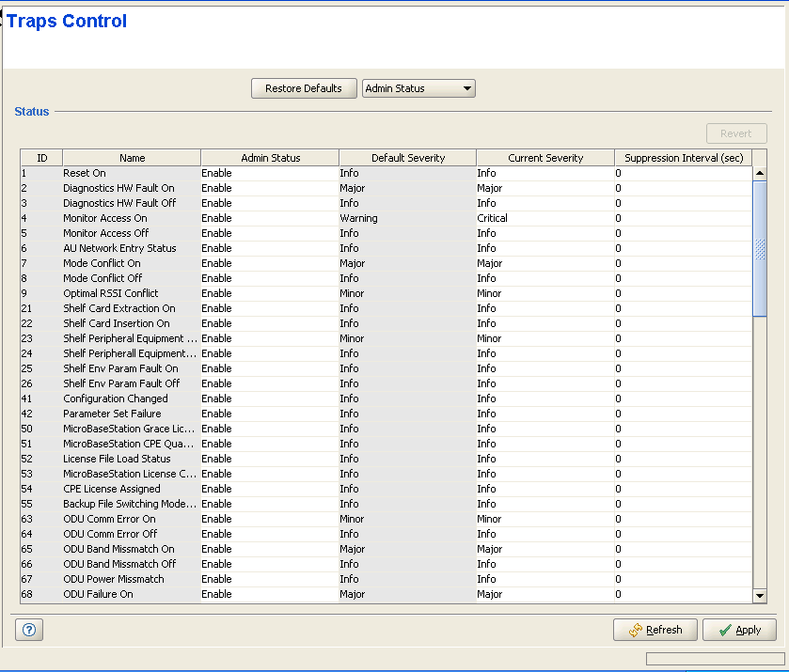The width and height of the screenshot is (789, 672).
Task: Sort by the ID column header
Action: tap(41, 158)
